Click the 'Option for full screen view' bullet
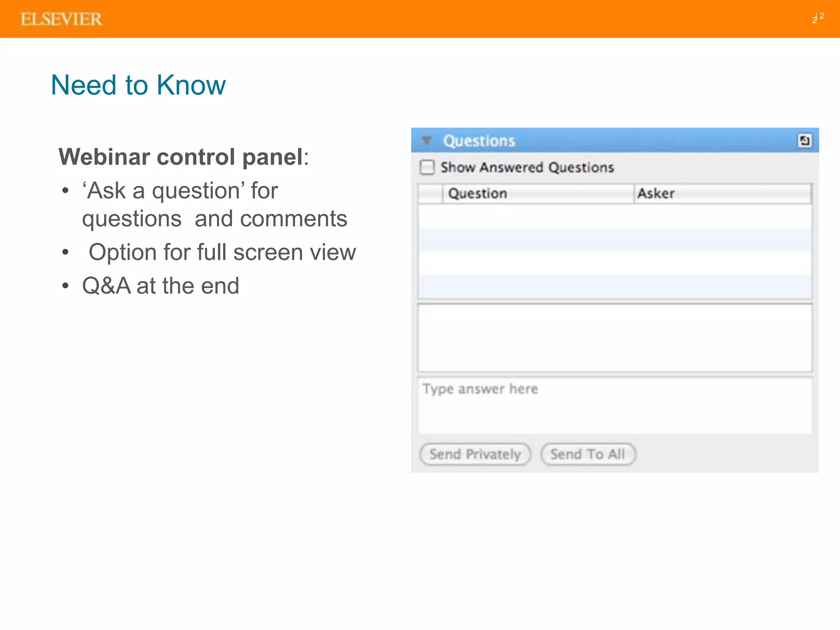 [x=222, y=252]
